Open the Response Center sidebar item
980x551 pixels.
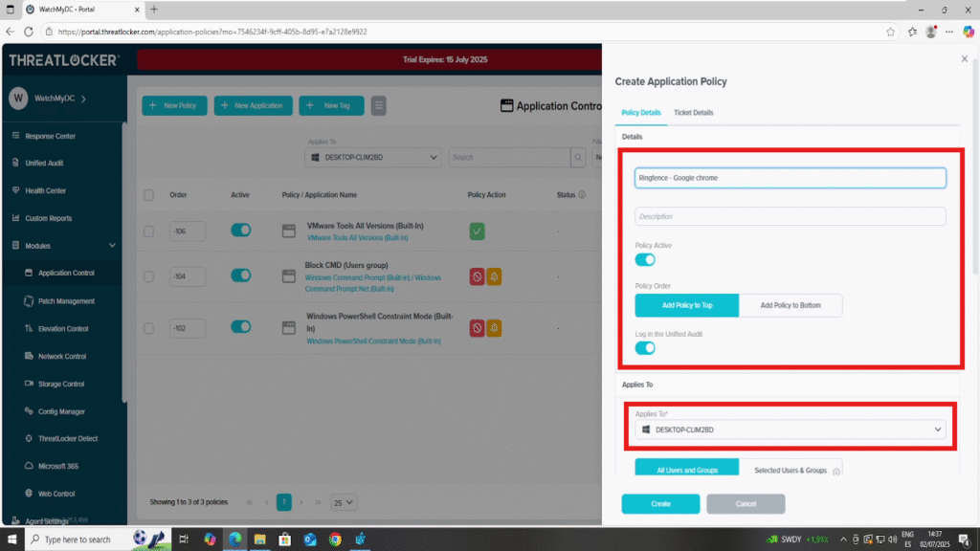pos(50,136)
